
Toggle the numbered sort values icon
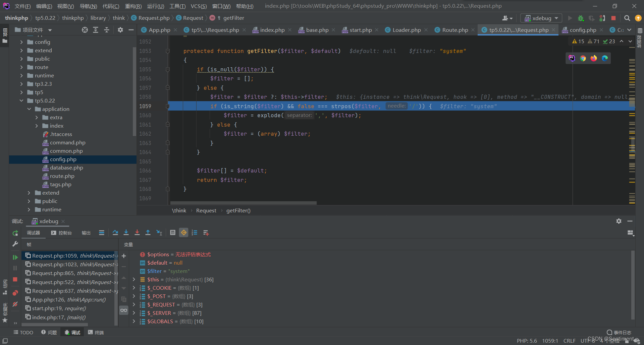pos(195,232)
